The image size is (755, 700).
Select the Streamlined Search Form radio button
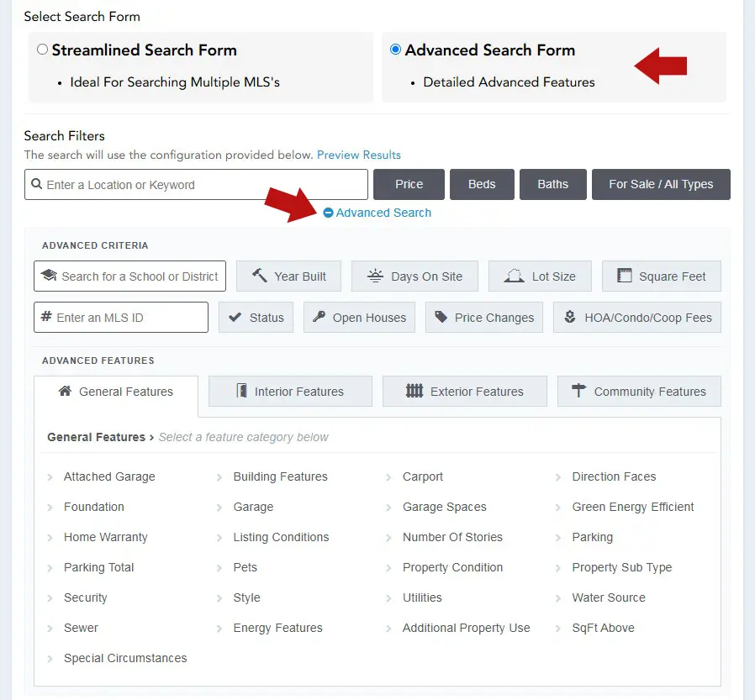click(x=42, y=49)
